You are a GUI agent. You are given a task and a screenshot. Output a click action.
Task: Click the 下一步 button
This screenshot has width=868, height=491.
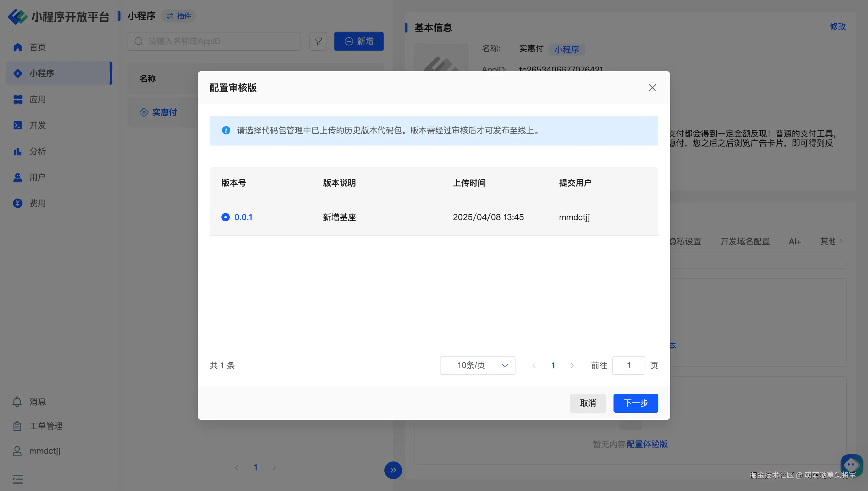click(635, 403)
